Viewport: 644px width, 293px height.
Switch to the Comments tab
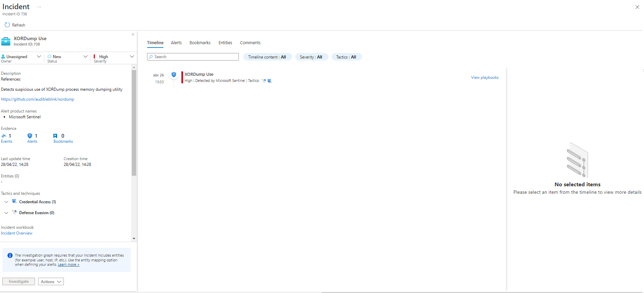[x=250, y=43]
